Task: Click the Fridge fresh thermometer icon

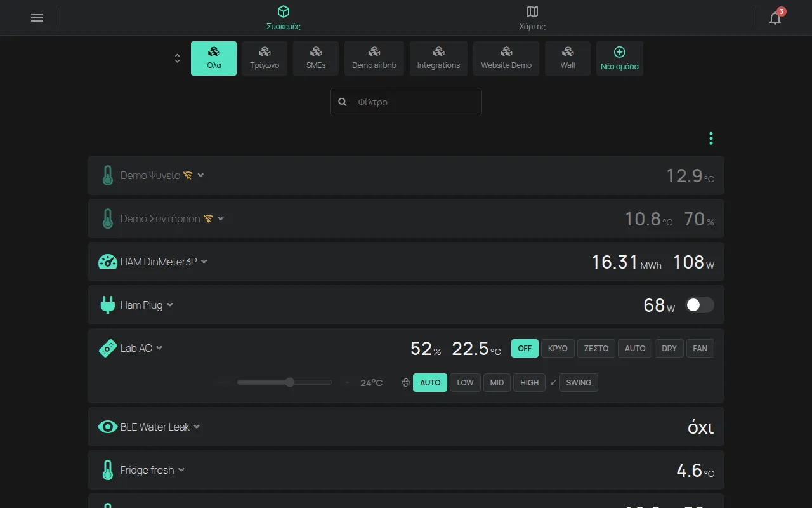Action: coord(108,470)
